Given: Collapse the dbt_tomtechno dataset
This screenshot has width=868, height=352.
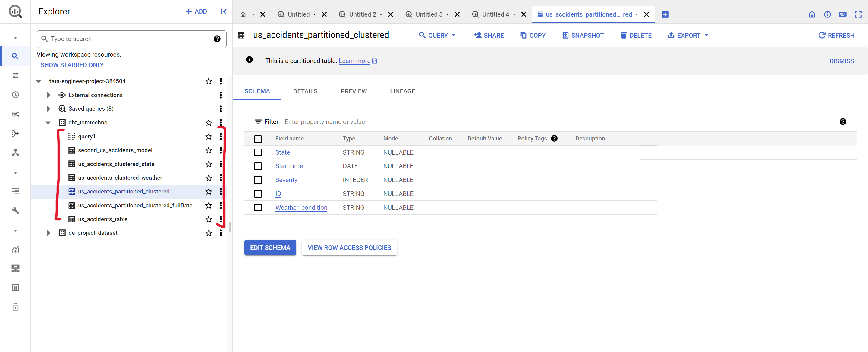Looking at the screenshot, I should (48, 123).
